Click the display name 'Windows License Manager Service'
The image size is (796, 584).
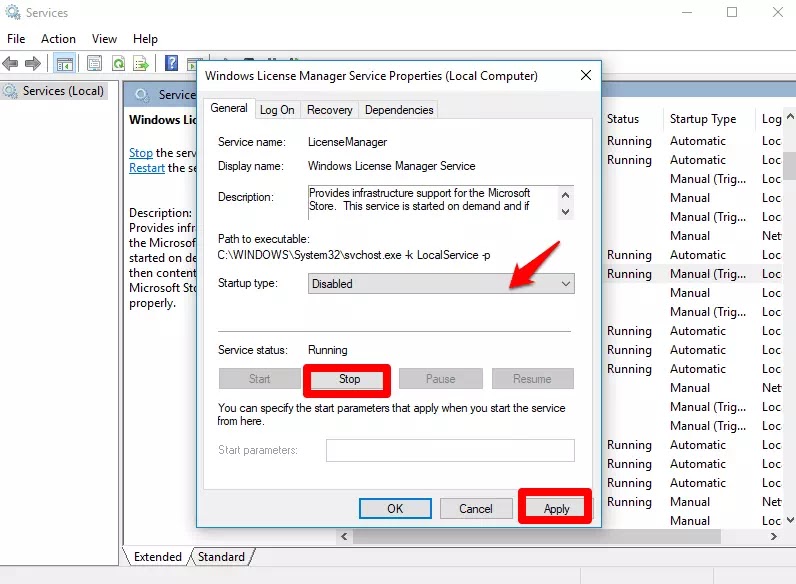391,166
